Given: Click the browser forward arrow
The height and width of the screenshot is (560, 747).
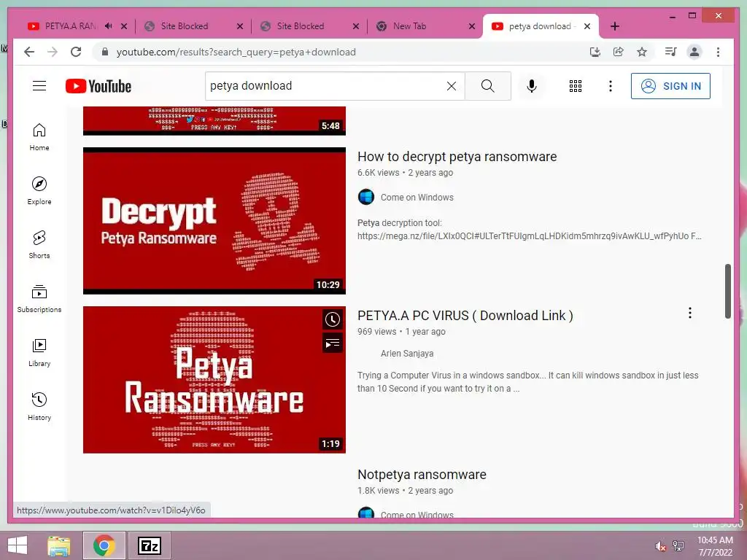Looking at the screenshot, I should [53, 52].
